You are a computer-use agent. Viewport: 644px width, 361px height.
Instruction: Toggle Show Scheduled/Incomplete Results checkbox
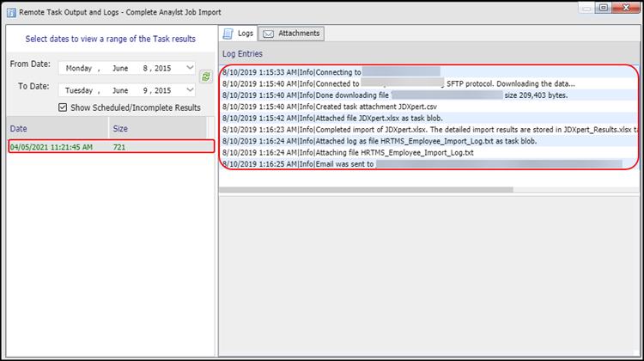click(63, 107)
